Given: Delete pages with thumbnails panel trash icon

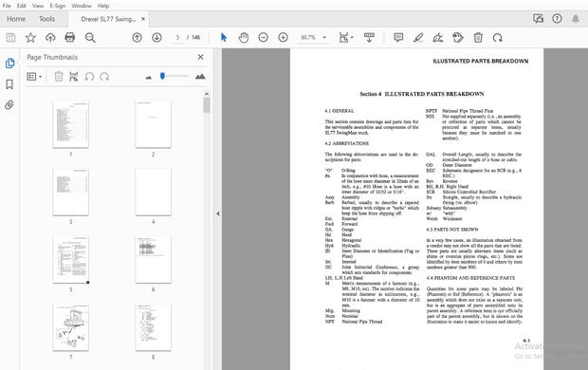Looking at the screenshot, I should pyautogui.click(x=59, y=77).
